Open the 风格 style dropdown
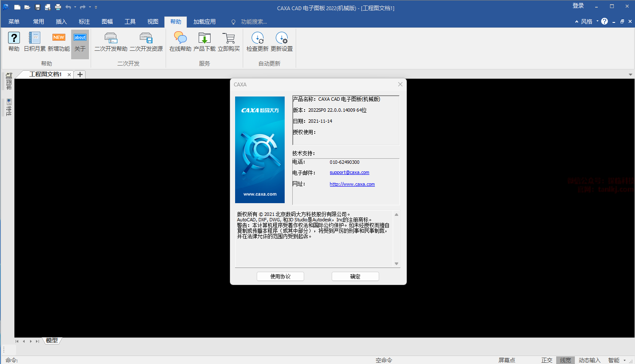The width and height of the screenshot is (635, 364). click(x=587, y=22)
